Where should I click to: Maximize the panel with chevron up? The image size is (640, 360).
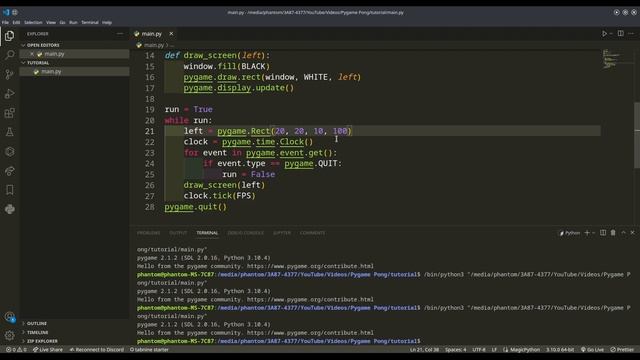click(623, 233)
